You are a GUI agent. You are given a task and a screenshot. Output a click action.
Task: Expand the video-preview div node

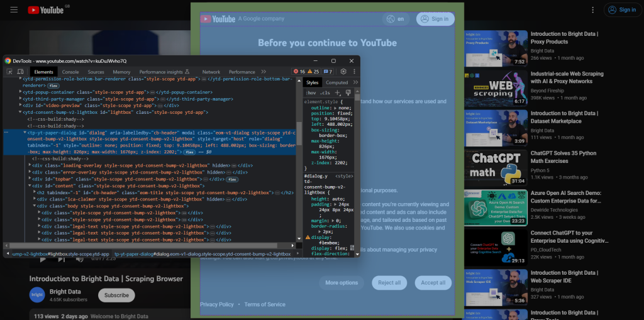pyautogui.click(x=21, y=106)
